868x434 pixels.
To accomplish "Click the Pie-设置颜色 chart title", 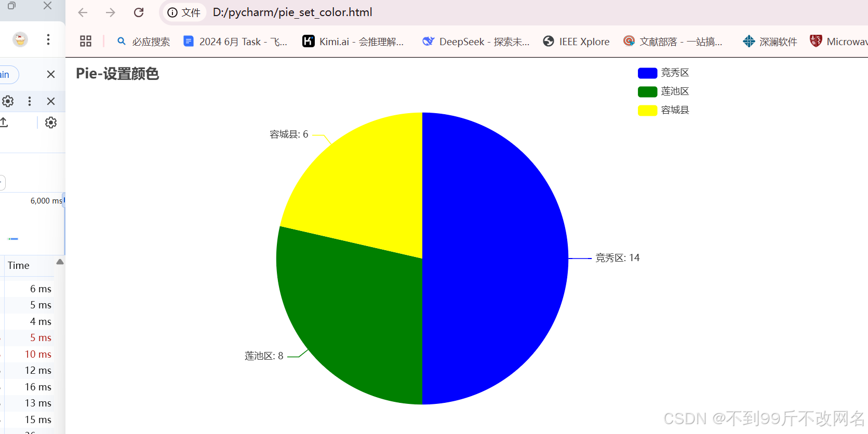I will coord(117,74).
